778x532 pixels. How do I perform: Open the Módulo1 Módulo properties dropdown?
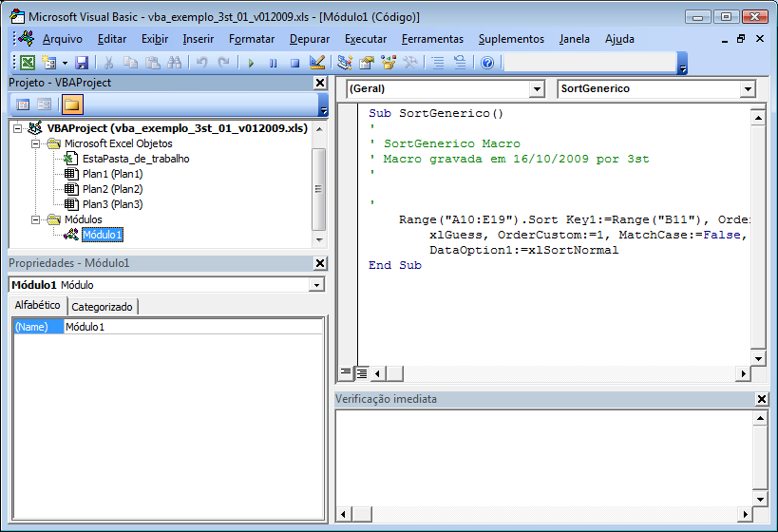tap(316, 285)
